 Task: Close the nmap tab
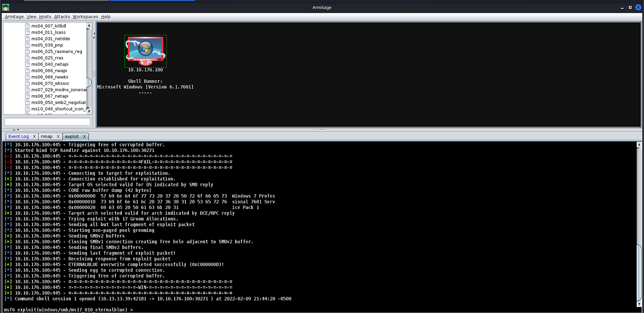(x=58, y=137)
